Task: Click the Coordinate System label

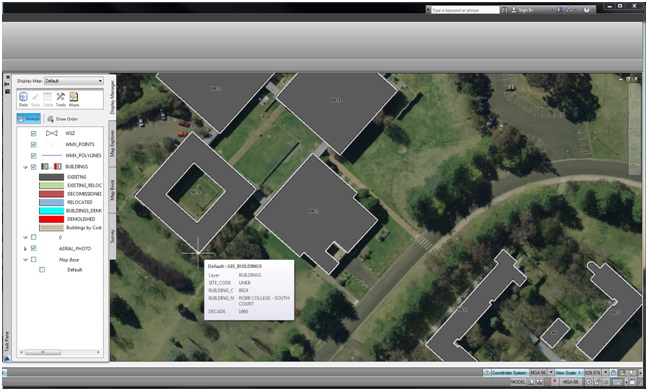Action: [x=510, y=373]
